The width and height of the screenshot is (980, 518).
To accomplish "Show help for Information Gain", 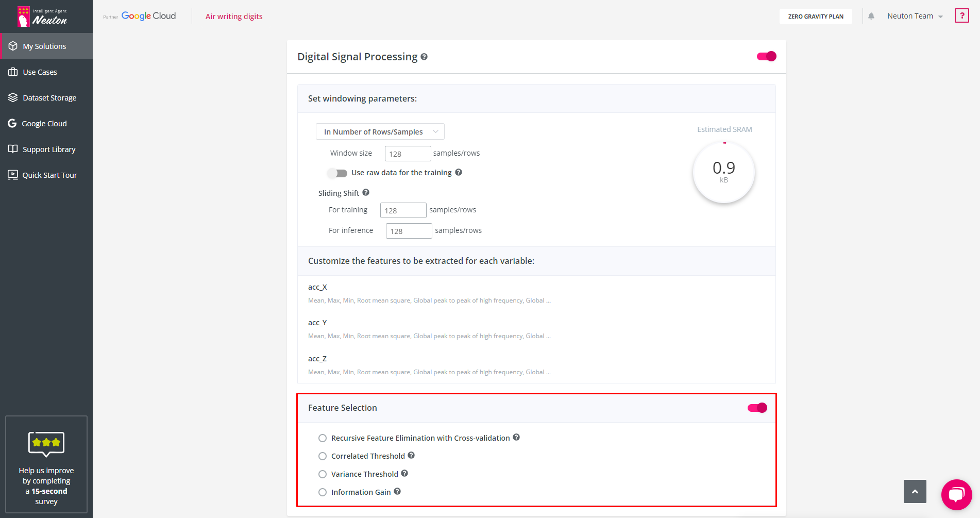I will tap(397, 491).
